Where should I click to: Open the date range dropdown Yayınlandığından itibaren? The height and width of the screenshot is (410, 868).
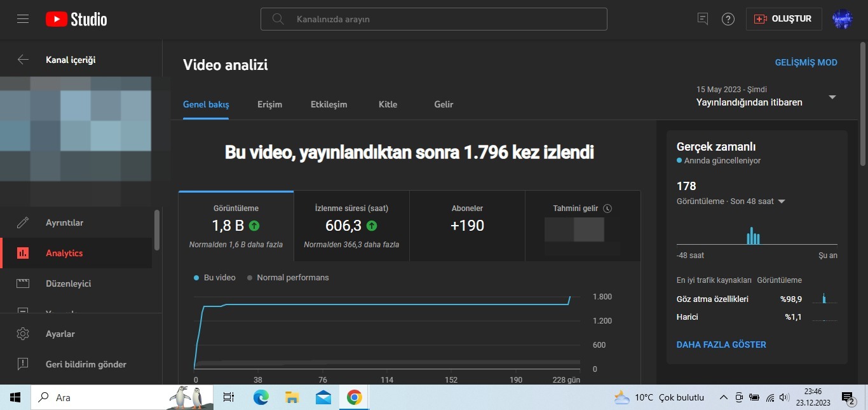click(x=766, y=97)
